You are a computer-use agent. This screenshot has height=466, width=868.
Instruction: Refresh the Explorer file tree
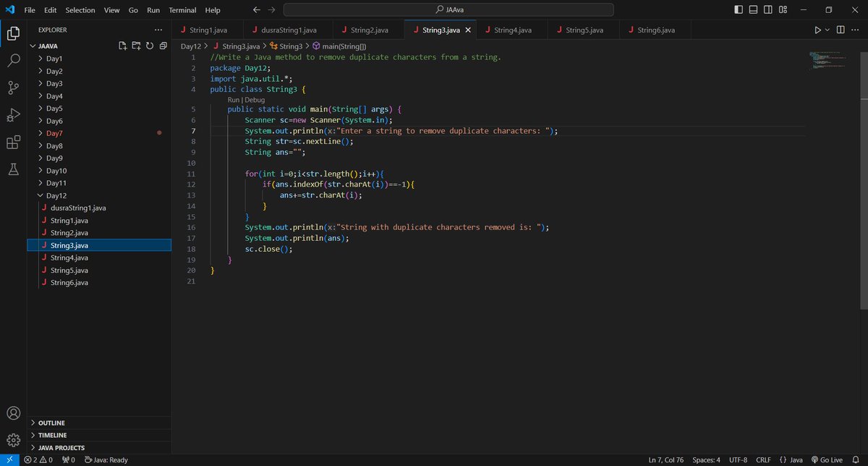coord(149,46)
